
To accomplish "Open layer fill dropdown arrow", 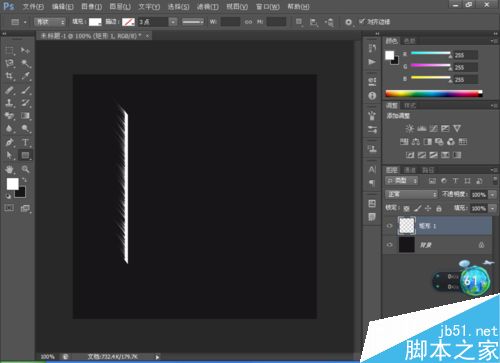I will [493, 209].
